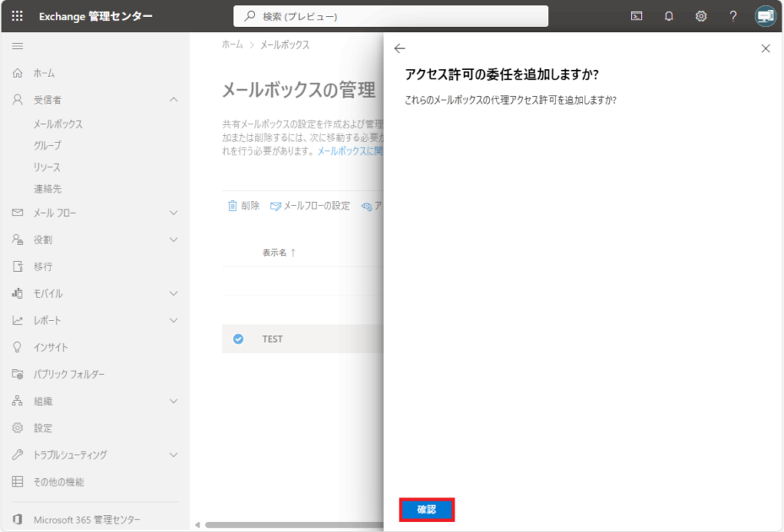Select メールボックス in the sidebar

(58, 124)
